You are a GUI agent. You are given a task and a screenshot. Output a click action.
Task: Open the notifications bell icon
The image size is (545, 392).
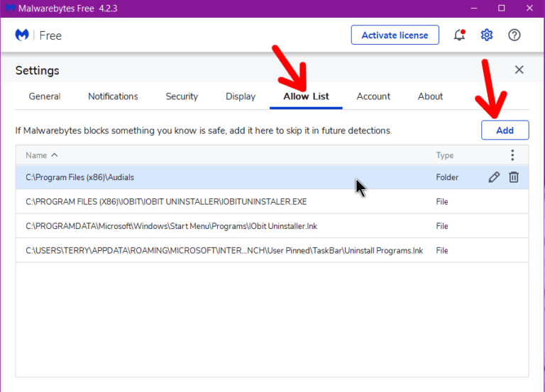tap(459, 35)
